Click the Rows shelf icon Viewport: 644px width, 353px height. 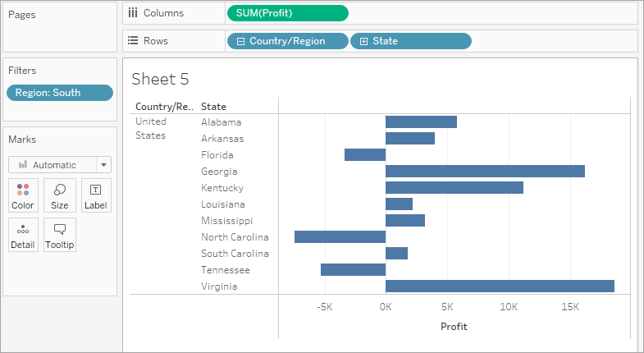coord(132,41)
